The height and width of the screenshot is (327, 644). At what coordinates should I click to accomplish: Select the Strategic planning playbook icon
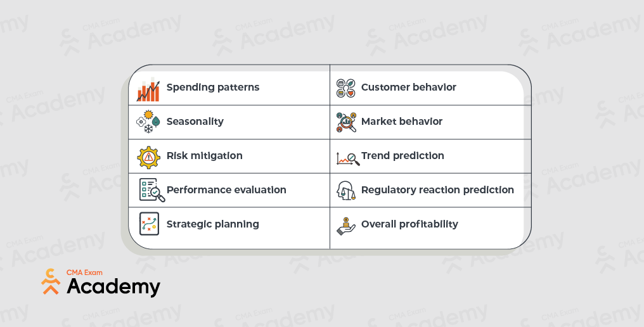pos(149,224)
